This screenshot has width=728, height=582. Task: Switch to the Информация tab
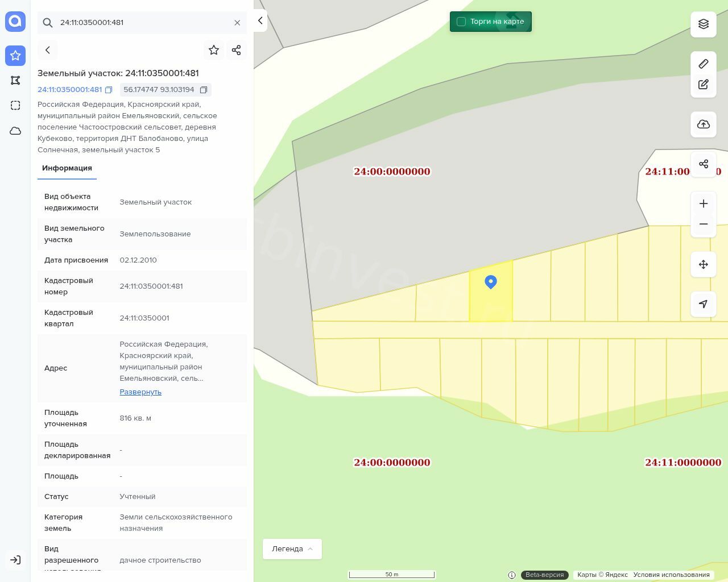pos(67,168)
